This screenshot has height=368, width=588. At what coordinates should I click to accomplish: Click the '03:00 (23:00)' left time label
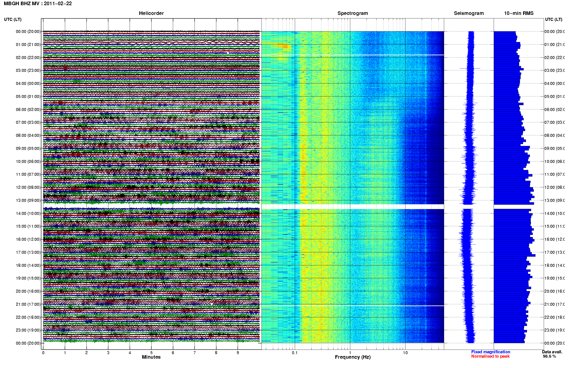[28, 71]
